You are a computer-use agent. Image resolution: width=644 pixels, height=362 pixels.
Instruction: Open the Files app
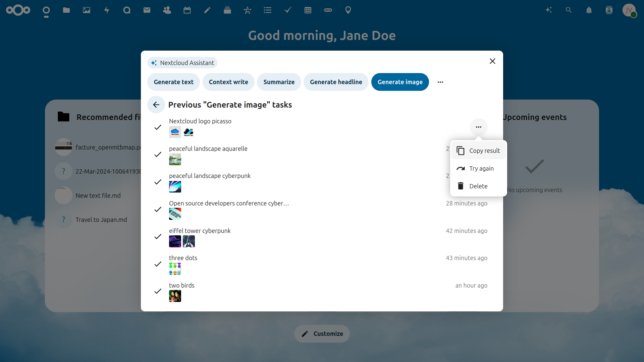pyautogui.click(x=66, y=10)
